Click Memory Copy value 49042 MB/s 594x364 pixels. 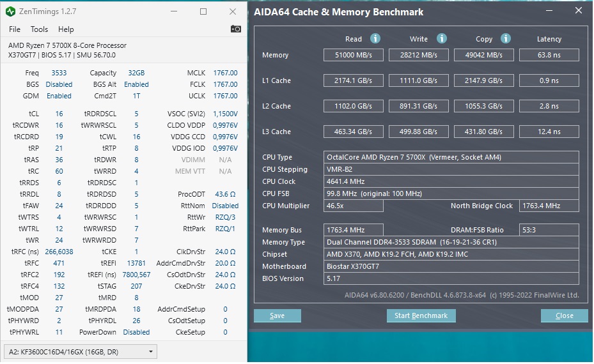(484, 55)
